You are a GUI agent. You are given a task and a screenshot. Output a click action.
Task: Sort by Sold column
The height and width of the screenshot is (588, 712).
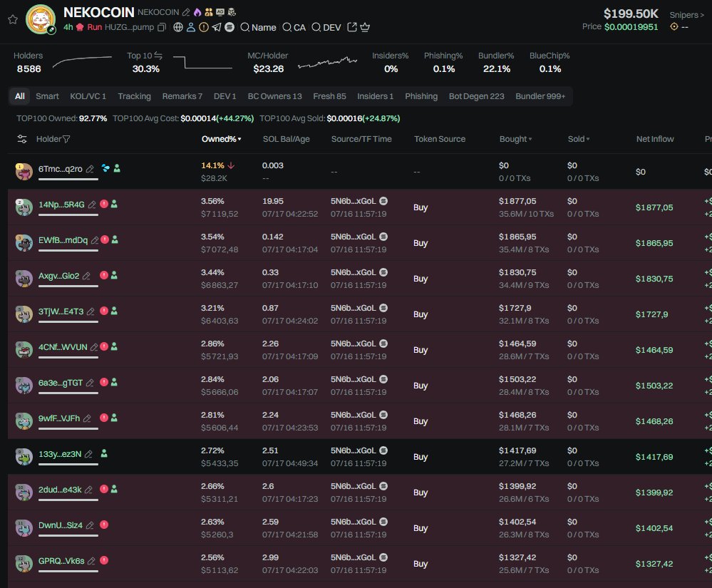pos(579,139)
